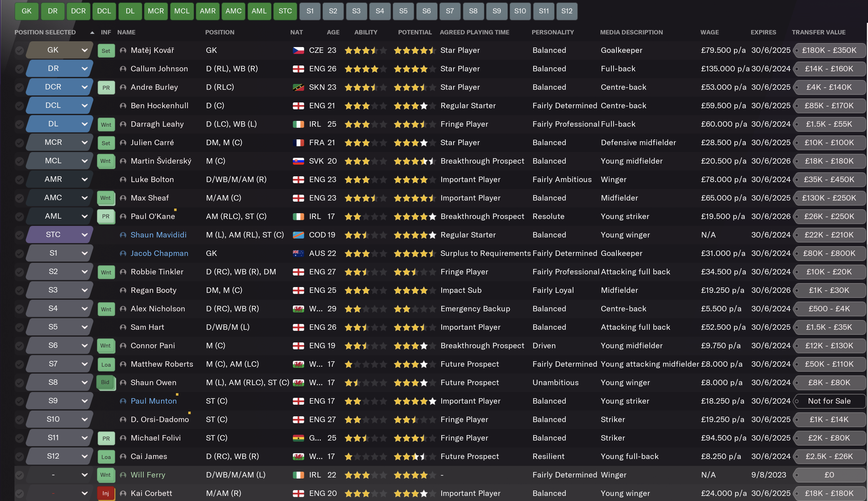Click the Wnt icon beside Robbie Tinkler

(106, 272)
